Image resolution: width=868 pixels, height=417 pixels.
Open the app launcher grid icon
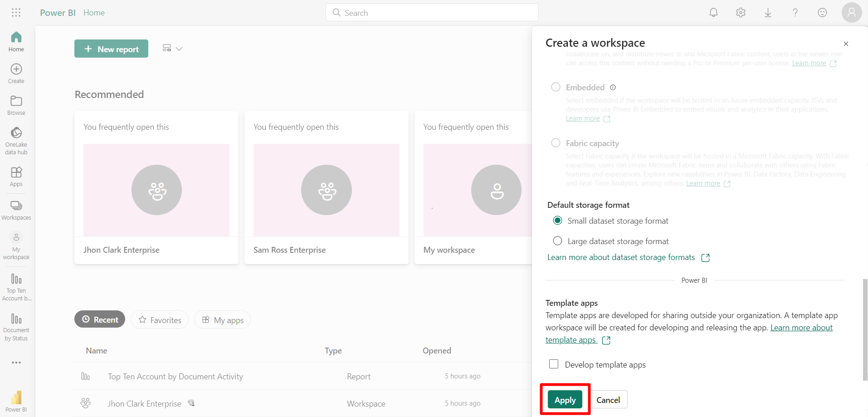coord(16,13)
